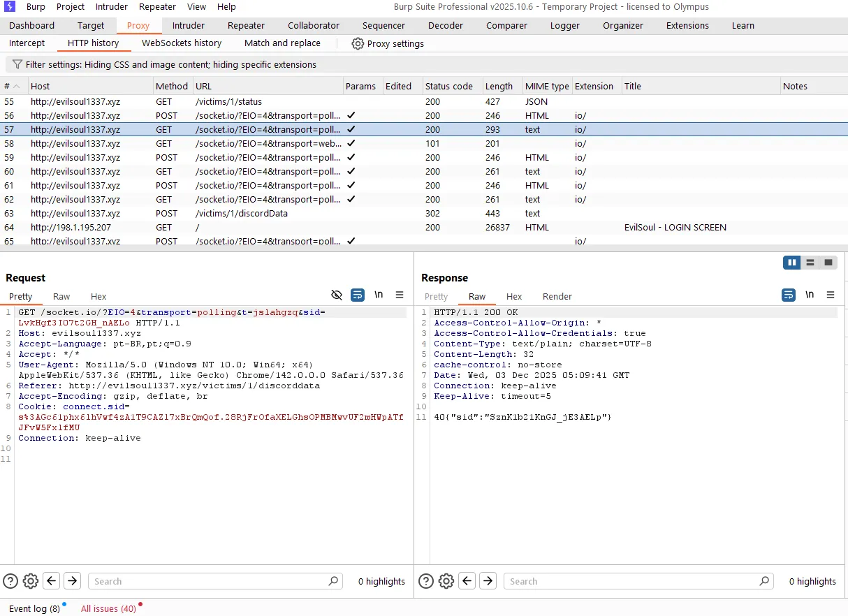Go to previous match in Request search

pyautogui.click(x=52, y=581)
